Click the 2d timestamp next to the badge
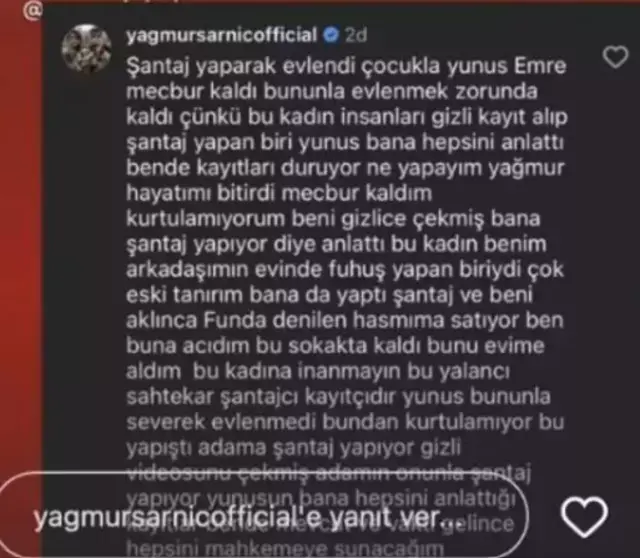Viewport: 640px width, 558px height. tap(356, 35)
